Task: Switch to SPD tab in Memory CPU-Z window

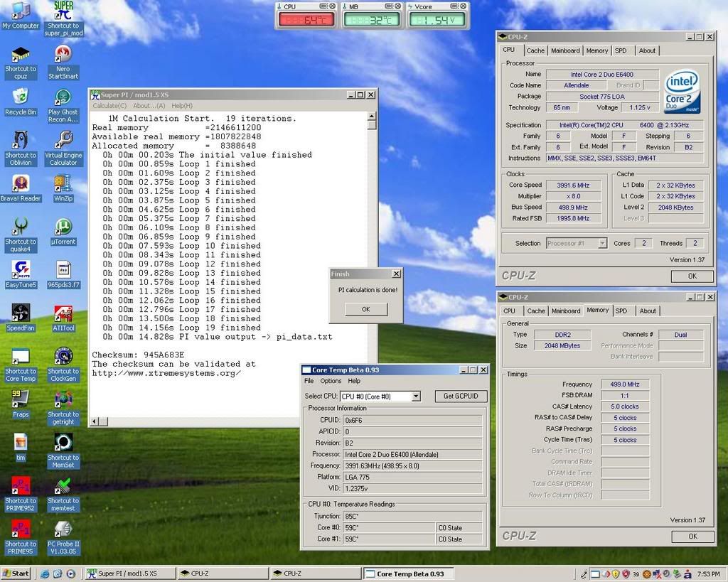Action: (621, 311)
